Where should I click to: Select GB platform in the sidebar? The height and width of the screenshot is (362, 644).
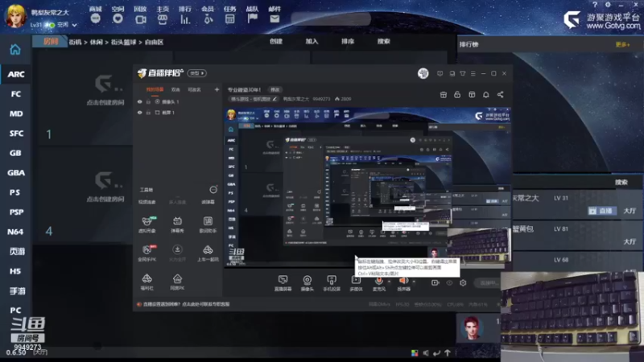tap(15, 153)
